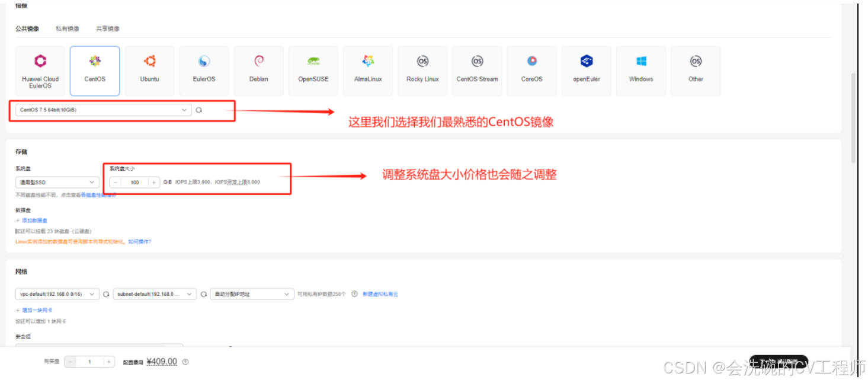The width and height of the screenshot is (868, 383).
Task: Decrease system disk size with minus button
Action: click(x=116, y=183)
